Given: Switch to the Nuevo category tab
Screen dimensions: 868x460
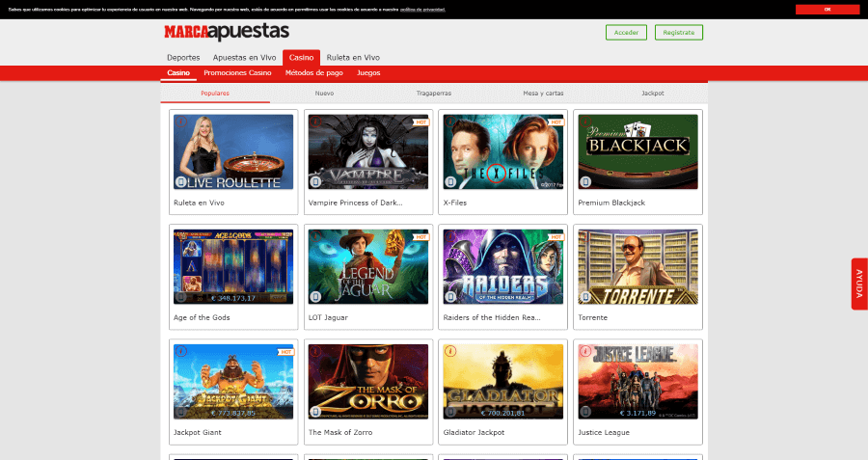Looking at the screenshot, I should [x=324, y=93].
